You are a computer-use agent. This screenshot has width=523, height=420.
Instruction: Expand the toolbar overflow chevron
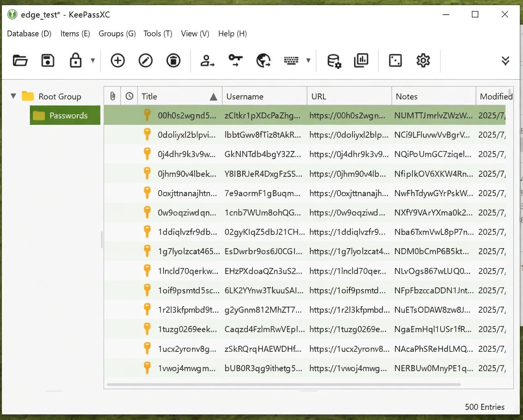[506, 61]
